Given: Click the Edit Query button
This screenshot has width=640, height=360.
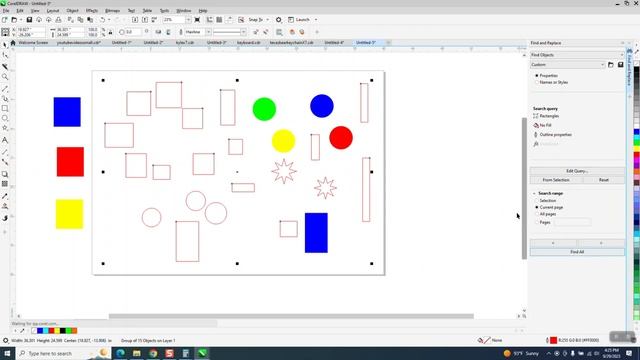Looking at the screenshot, I should tap(577, 171).
